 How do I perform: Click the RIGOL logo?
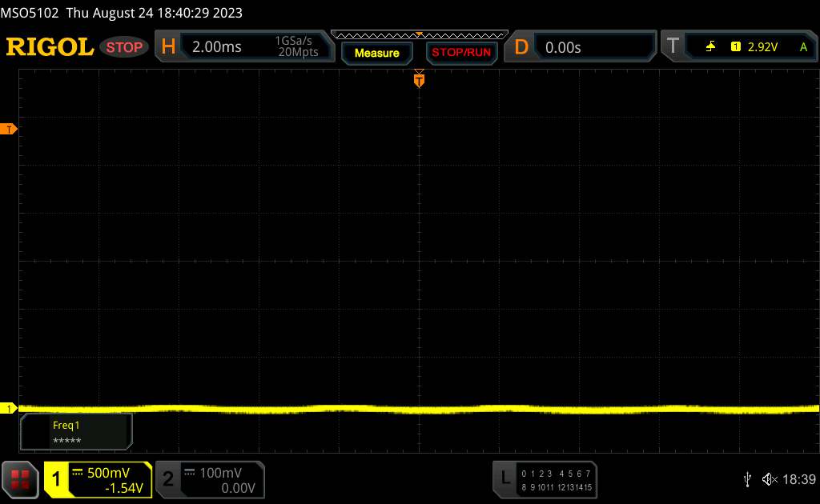50,47
